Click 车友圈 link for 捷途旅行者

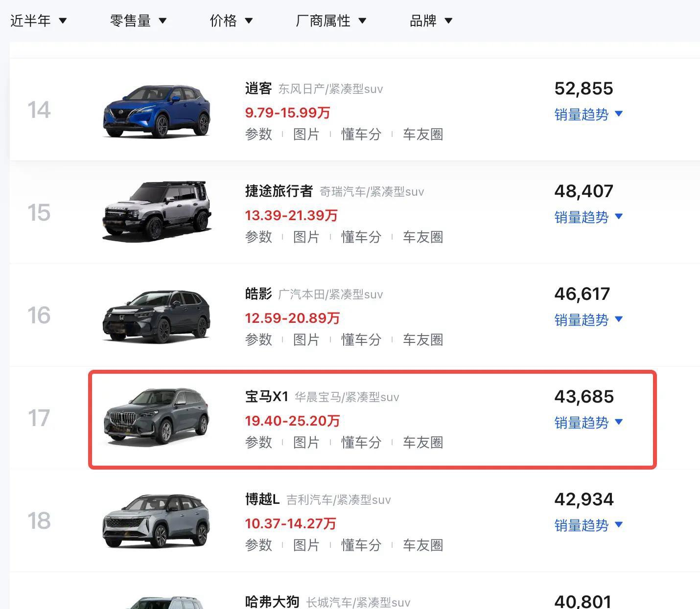click(423, 237)
